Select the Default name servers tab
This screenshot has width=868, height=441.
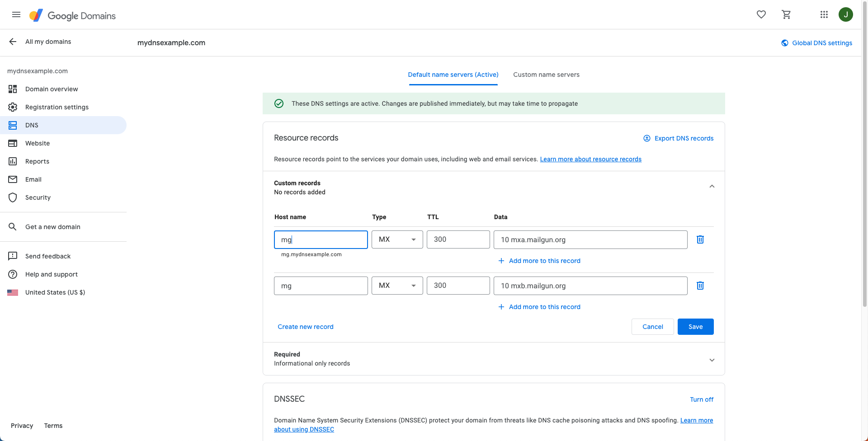[453, 75]
